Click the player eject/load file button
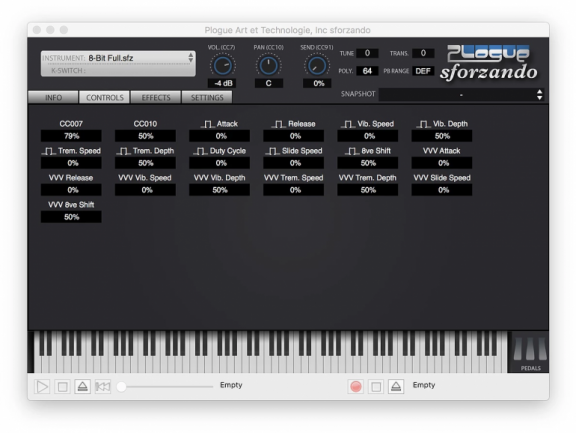576x433 pixels. coord(83,387)
